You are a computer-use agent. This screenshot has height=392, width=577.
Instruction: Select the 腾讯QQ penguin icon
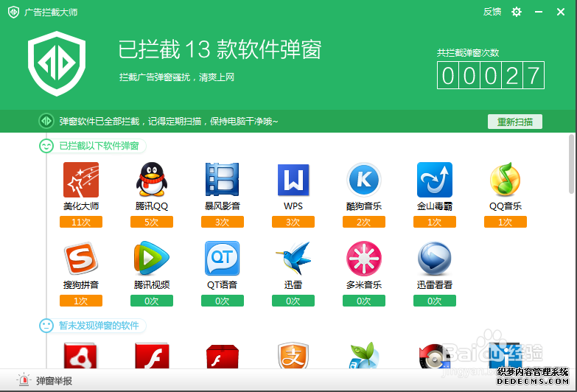click(152, 179)
